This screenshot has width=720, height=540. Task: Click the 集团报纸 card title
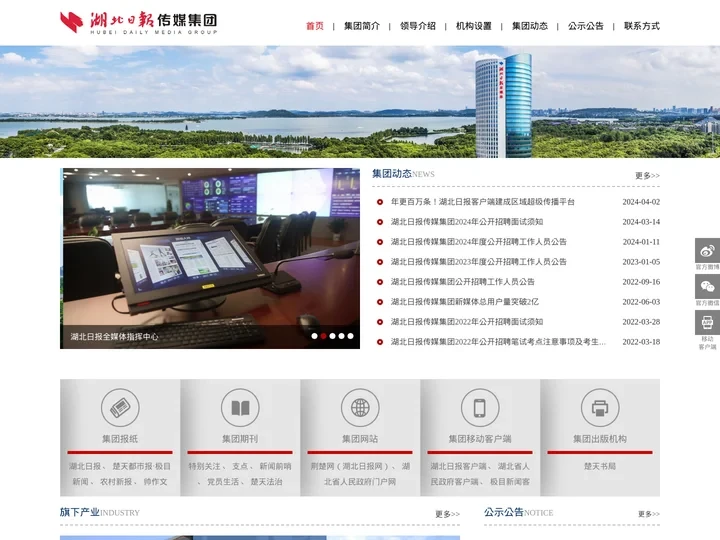click(120, 439)
